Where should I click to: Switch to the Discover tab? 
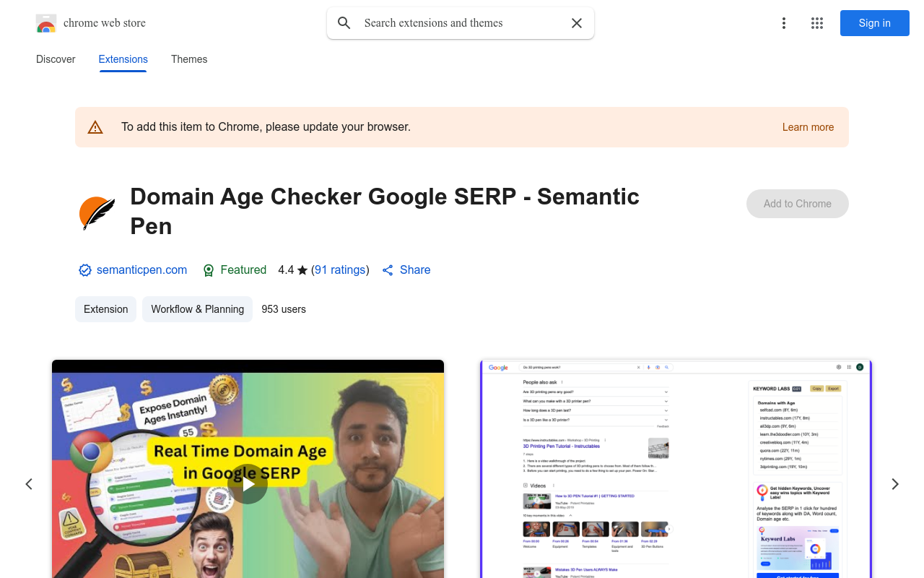coord(56,59)
